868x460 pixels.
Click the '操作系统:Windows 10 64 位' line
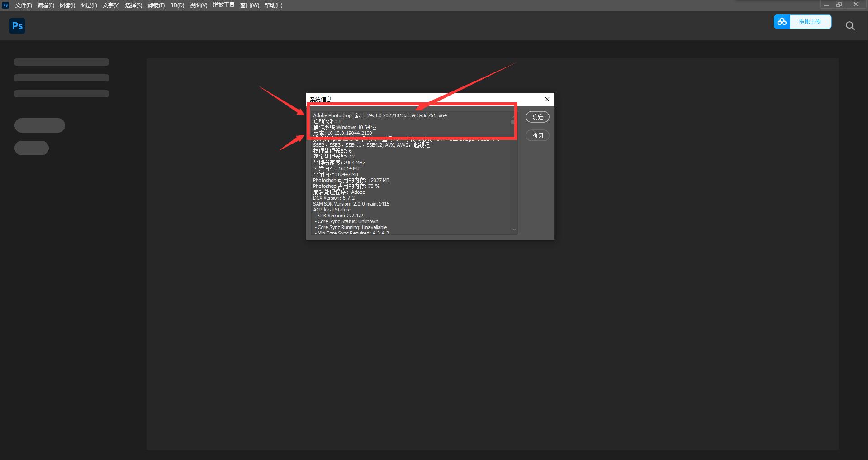coord(345,127)
